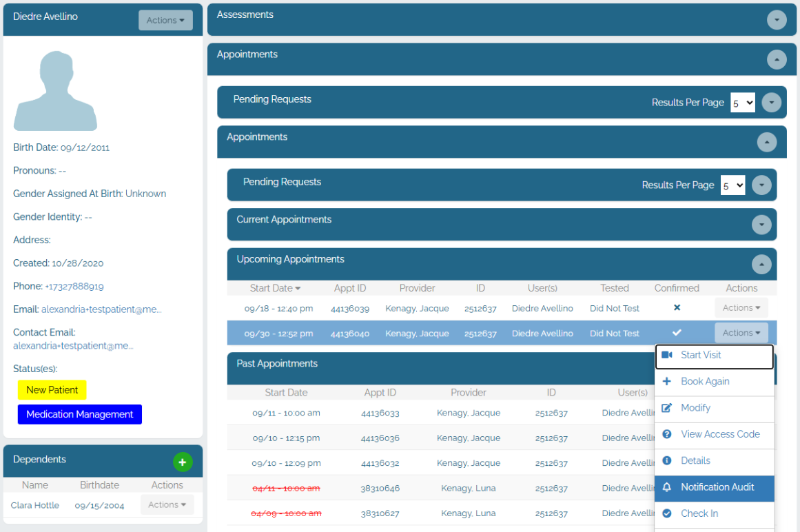
Task: Click the Book Again plus icon
Action: point(667,382)
